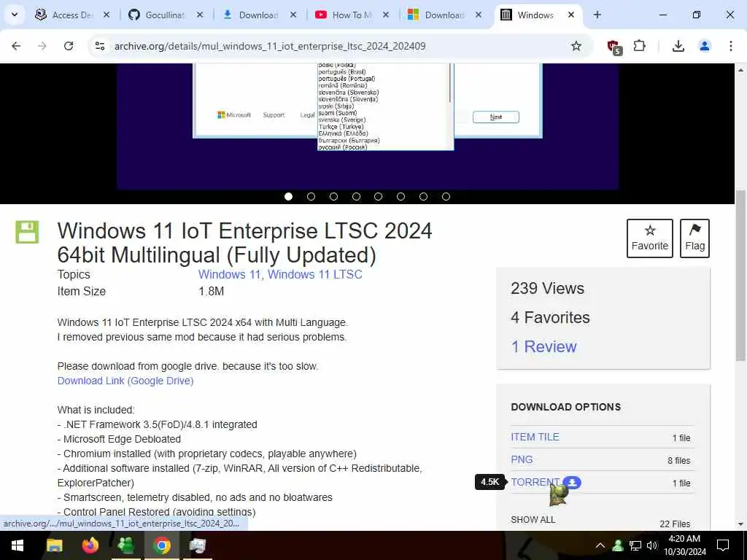747x560 pixels.
Task: Open site information icon in address bar
Action: click(100, 46)
